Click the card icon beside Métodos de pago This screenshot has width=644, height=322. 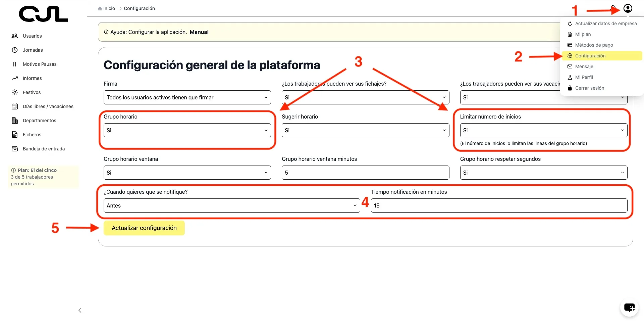point(570,45)
